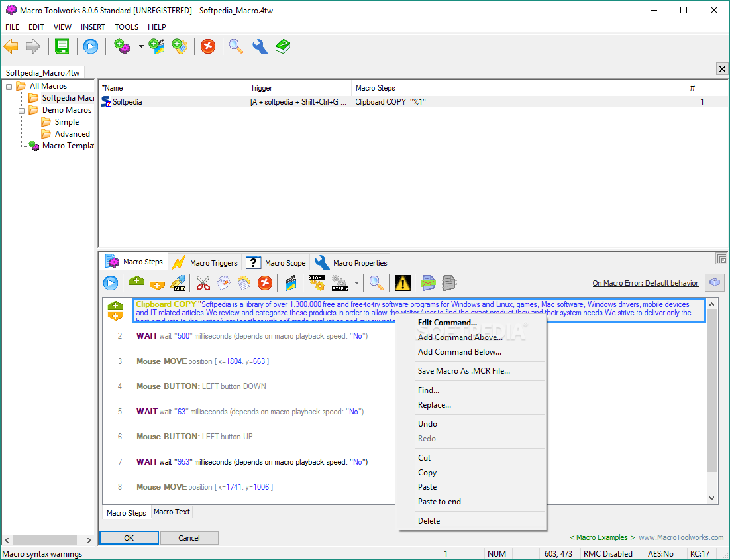The image size is (730, 560).
Task: Click the OK button
Action: (x=129, y=537)
